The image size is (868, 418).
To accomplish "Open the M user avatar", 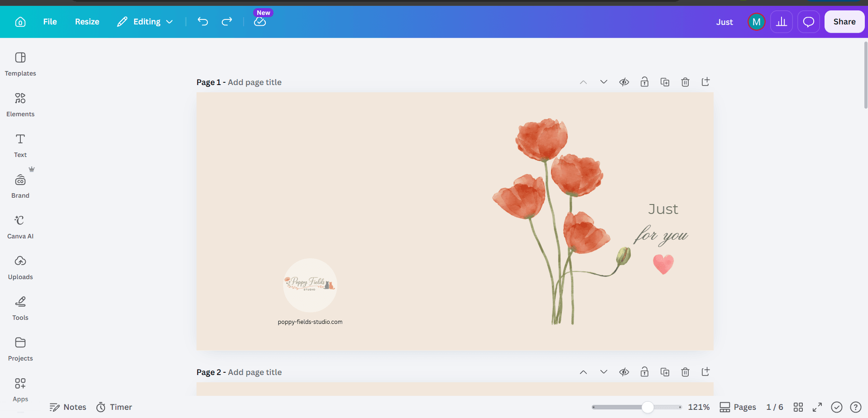I will (x=756, y=22).
